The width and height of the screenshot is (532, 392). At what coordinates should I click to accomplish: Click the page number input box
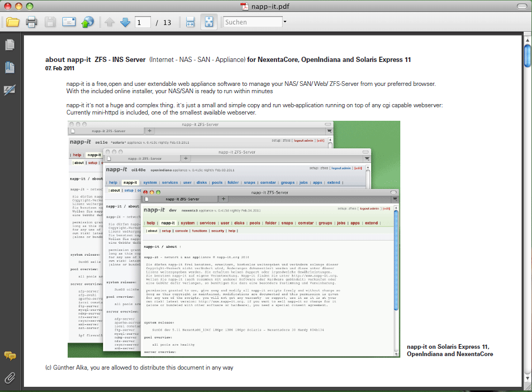[142, 22]
